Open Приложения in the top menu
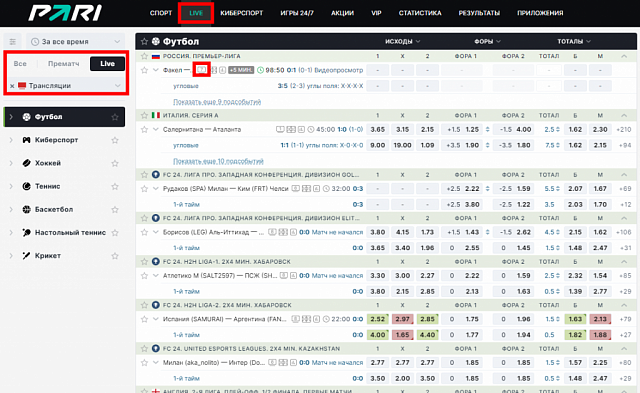Image resolution: width=640 pixels, height=393 pixels. [x=540, y=13]
